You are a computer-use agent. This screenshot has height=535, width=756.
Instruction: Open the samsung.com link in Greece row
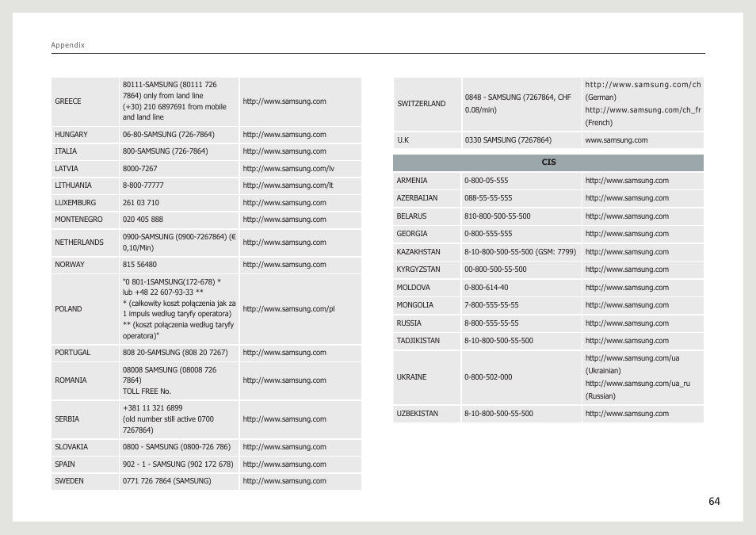tap(284, 101)
